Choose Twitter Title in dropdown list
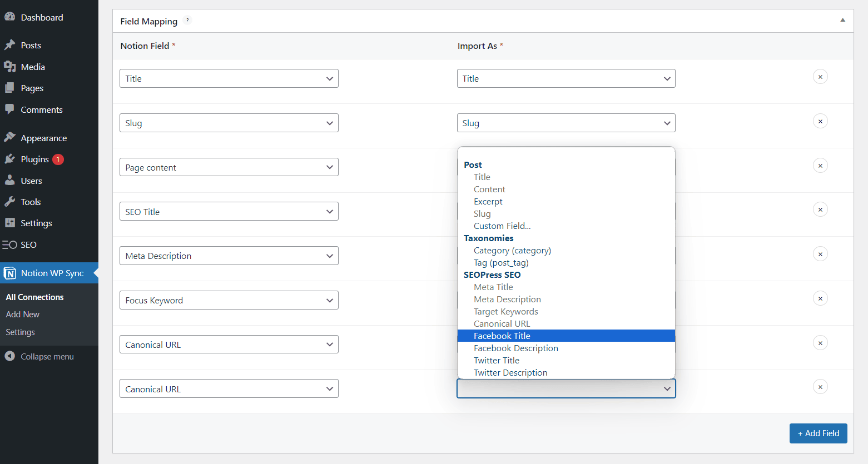 pos(566,360)
